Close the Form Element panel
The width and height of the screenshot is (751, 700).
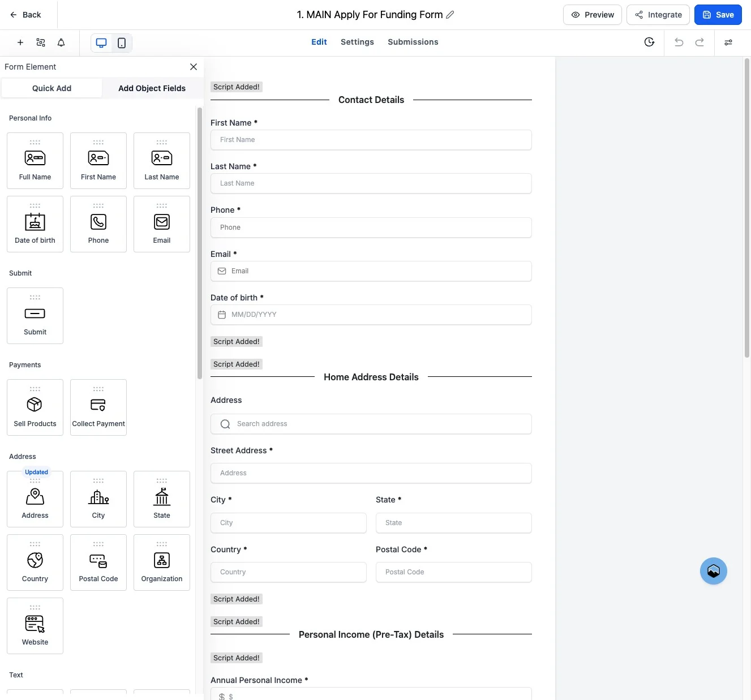[x=194, y=67]
